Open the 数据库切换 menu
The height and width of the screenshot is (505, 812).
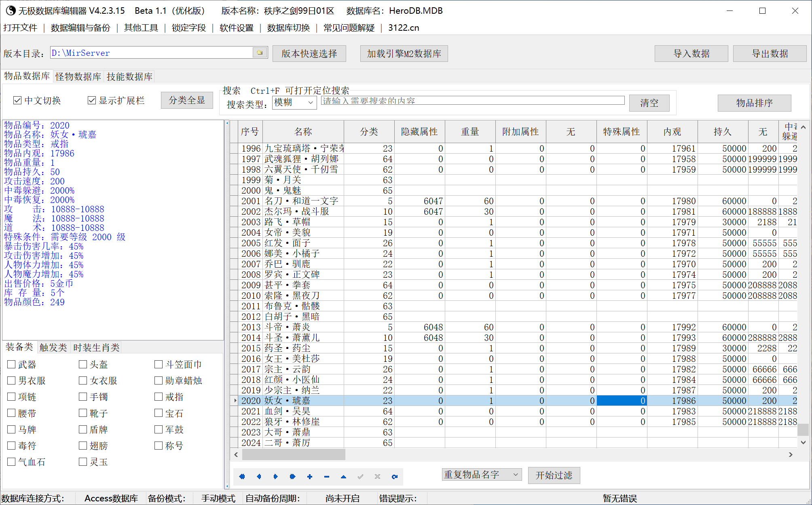point(288,27)
